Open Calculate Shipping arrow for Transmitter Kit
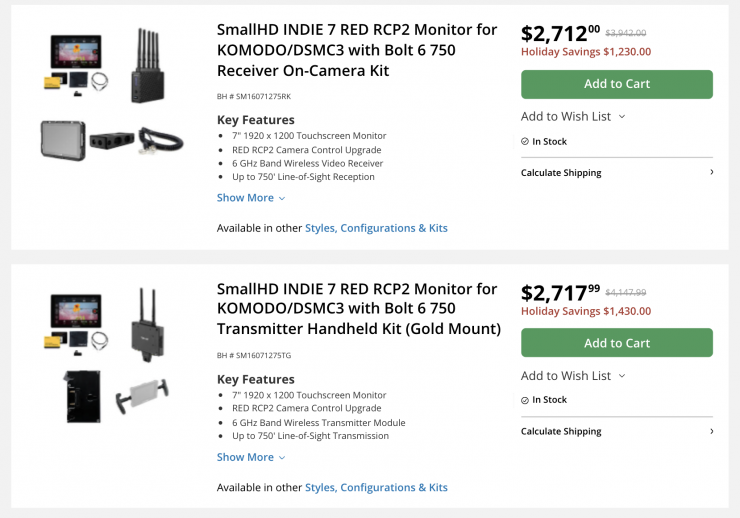This screenshot has width=740, height=518. (712, 431)
